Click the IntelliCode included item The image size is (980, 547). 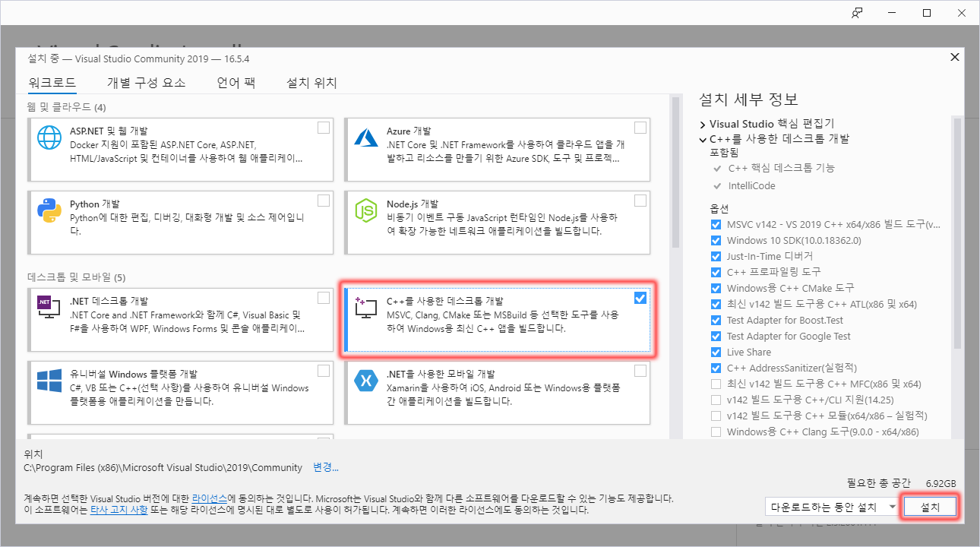pos(754,185)
